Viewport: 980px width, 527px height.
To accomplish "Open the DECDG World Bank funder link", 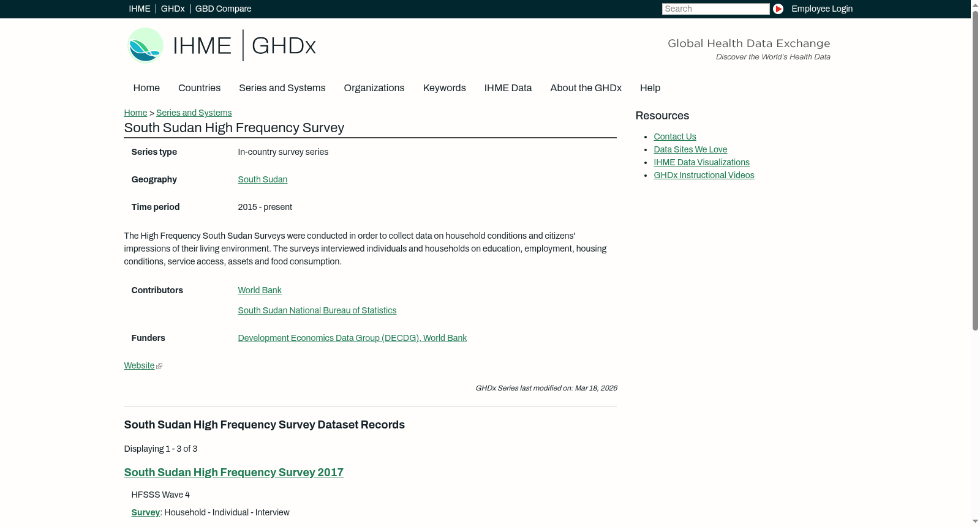I will 352,338.
